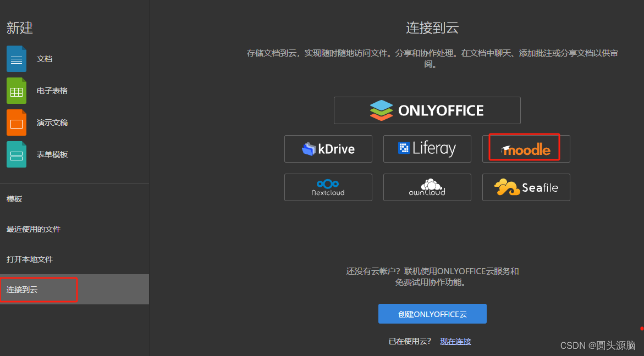Click the teal form template icon
Screen dimensions: 644x356
(x=16, y=154)
